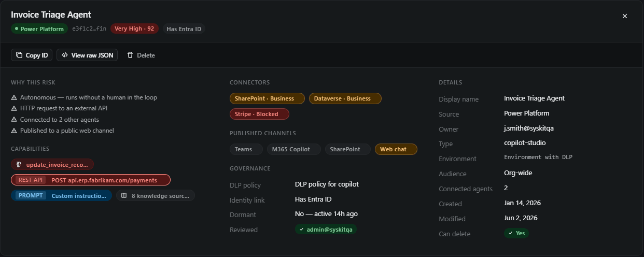Viewport: 644px width, 257px height.
Task: Click the book icon in knowledge sources chip
Action: pyautogui.click(x=124, y=196)
